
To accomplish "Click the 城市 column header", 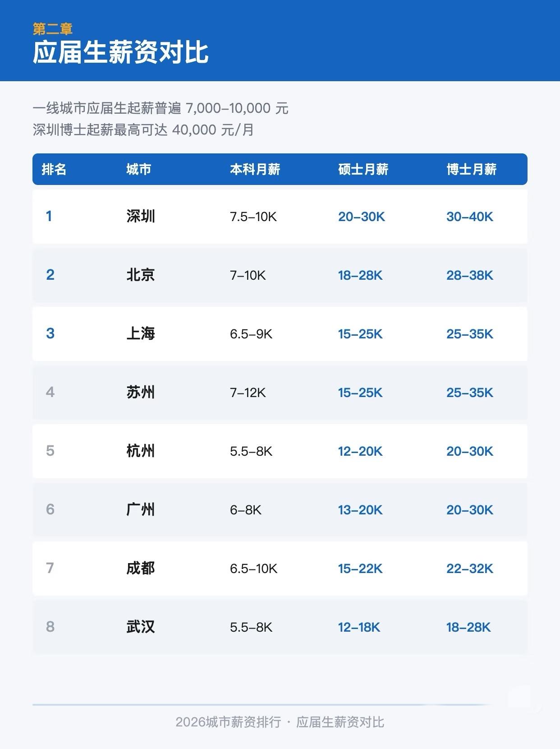I will [139, 169].
